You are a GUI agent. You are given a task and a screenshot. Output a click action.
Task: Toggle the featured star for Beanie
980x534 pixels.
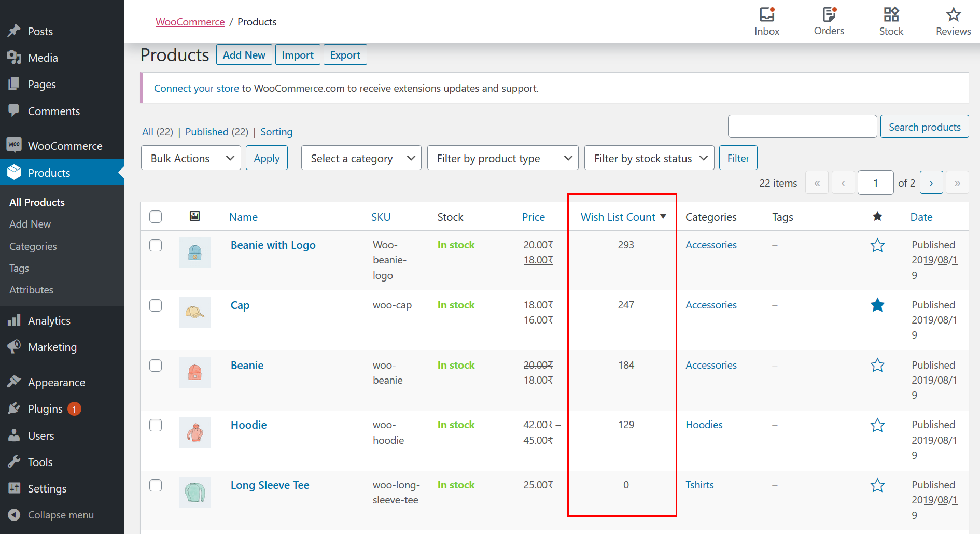click(877, 365)
